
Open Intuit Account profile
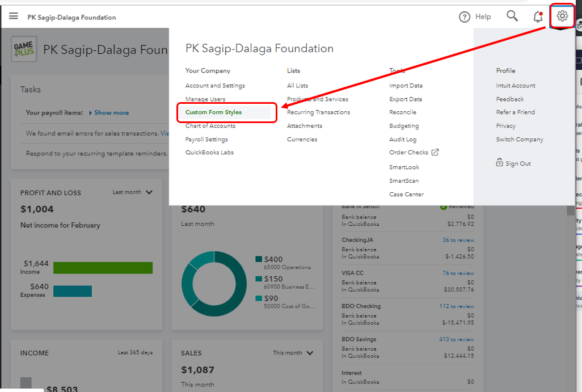point(516,86)
